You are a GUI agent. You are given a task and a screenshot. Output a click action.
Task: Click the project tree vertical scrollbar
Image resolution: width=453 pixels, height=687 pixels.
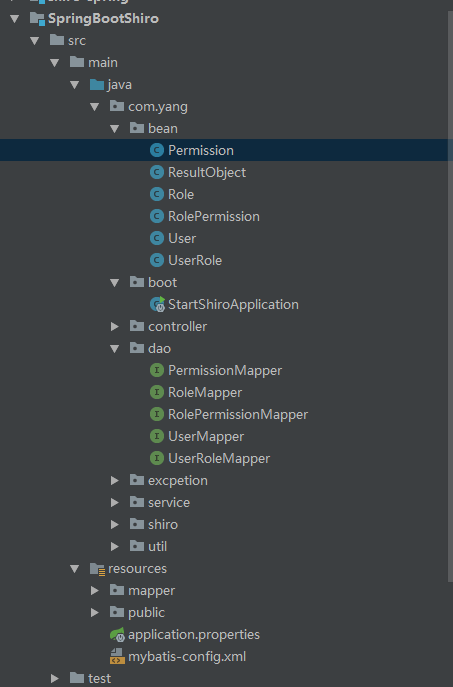point(450,298)
